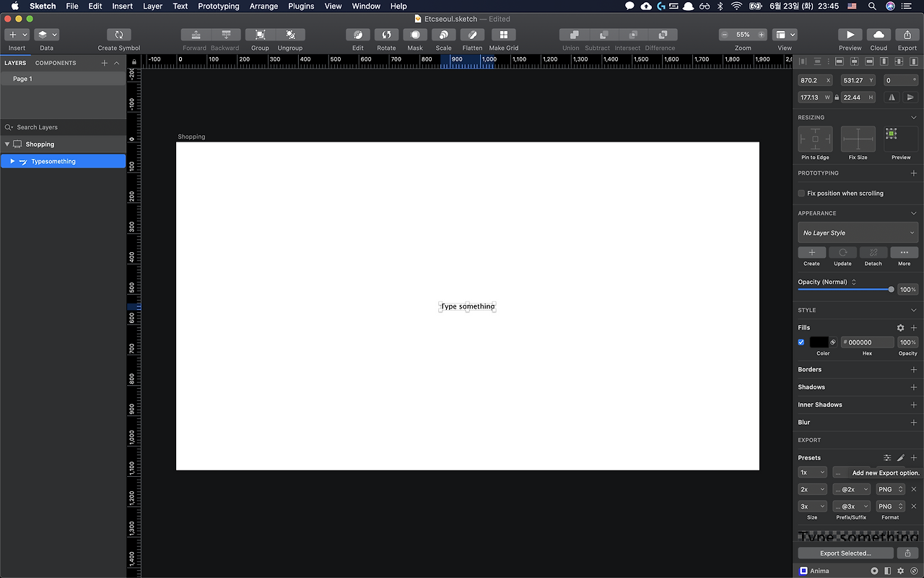Apply the Mask tool

(x=415, y=35)
